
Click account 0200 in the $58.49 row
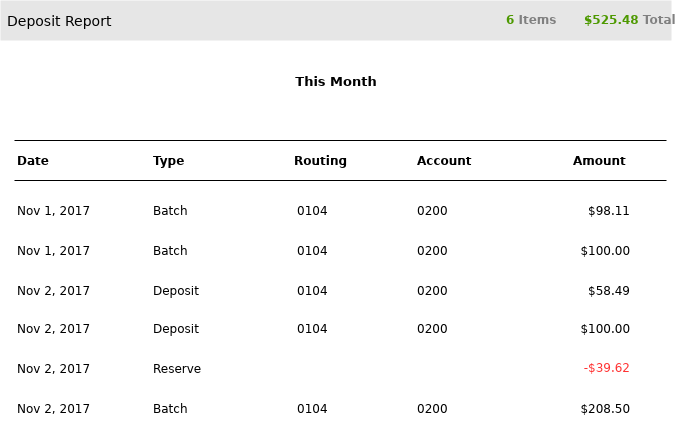432,291
